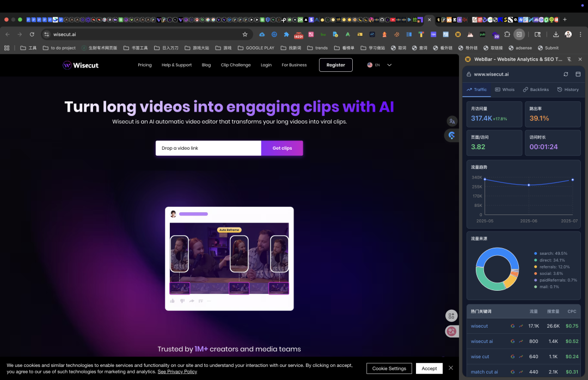Open the 游戏大站 bookmarks folder
Image resolution: width=588 pixels, height=380 pixels.
197,48
